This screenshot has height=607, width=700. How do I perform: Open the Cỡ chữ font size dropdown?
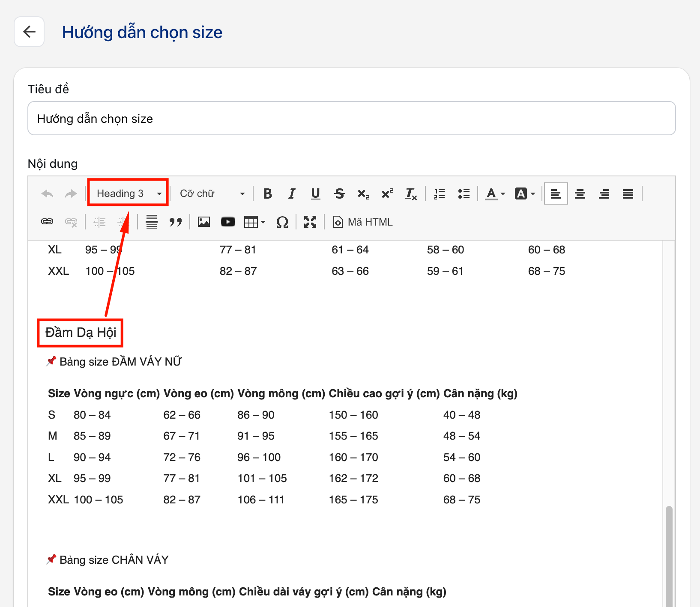tap(212, 194)
